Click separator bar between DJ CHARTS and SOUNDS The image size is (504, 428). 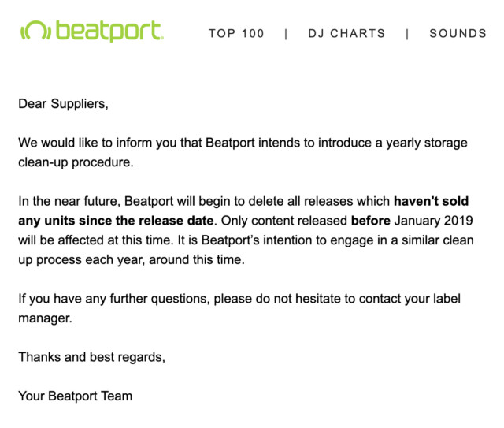(407, 34)
